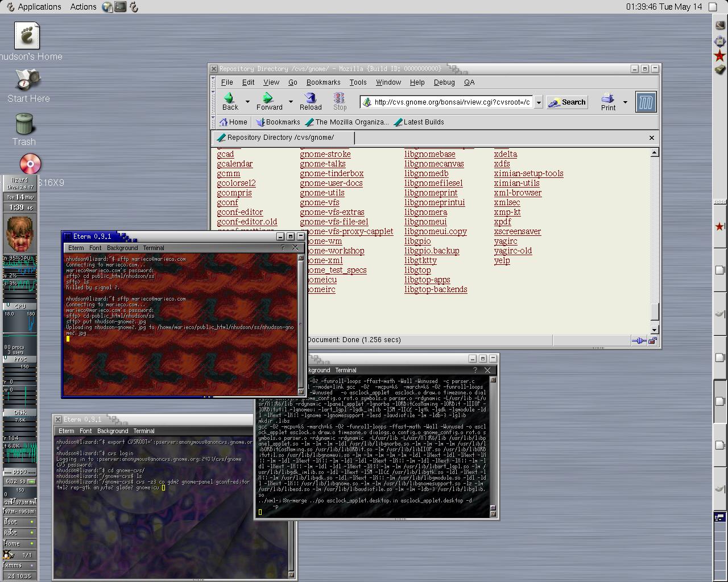Click the Forward navigation button
The image size is (728, 582).
coord(269,102)
